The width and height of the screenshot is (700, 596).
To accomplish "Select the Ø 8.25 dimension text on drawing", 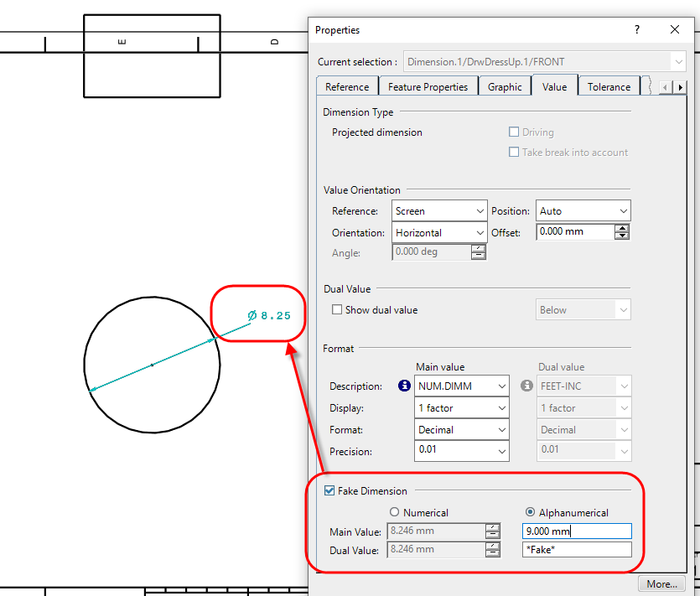I will tap(270, 316).
